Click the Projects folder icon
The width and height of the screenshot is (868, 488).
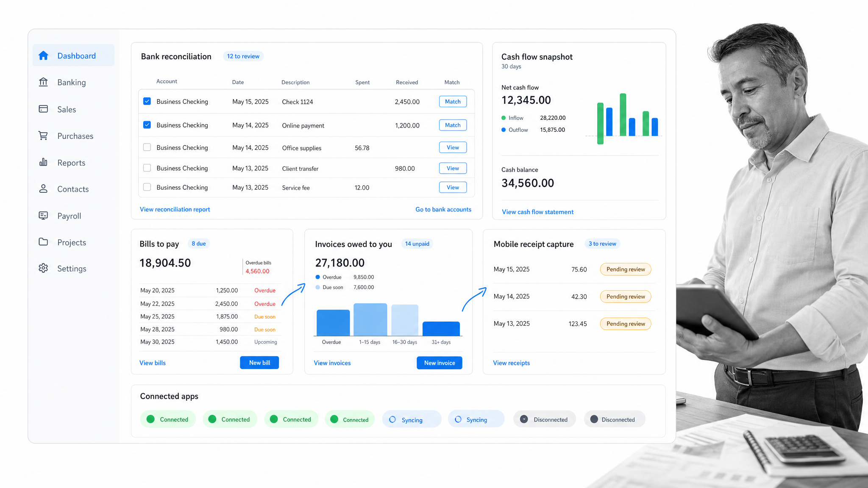(43, 242)
